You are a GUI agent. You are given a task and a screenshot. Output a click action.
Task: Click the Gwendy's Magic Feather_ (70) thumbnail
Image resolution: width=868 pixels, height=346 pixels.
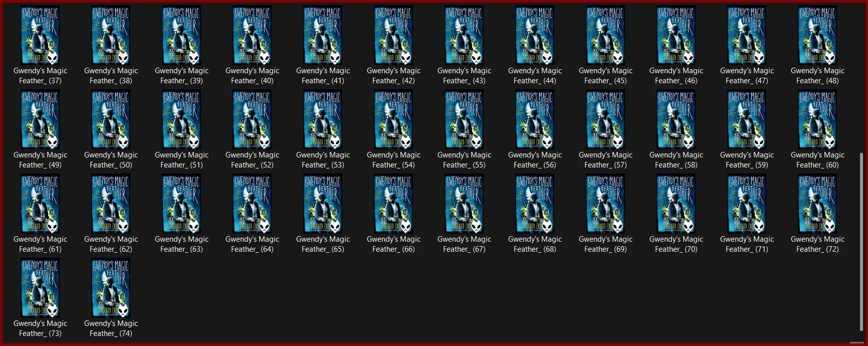pos(676,204)
